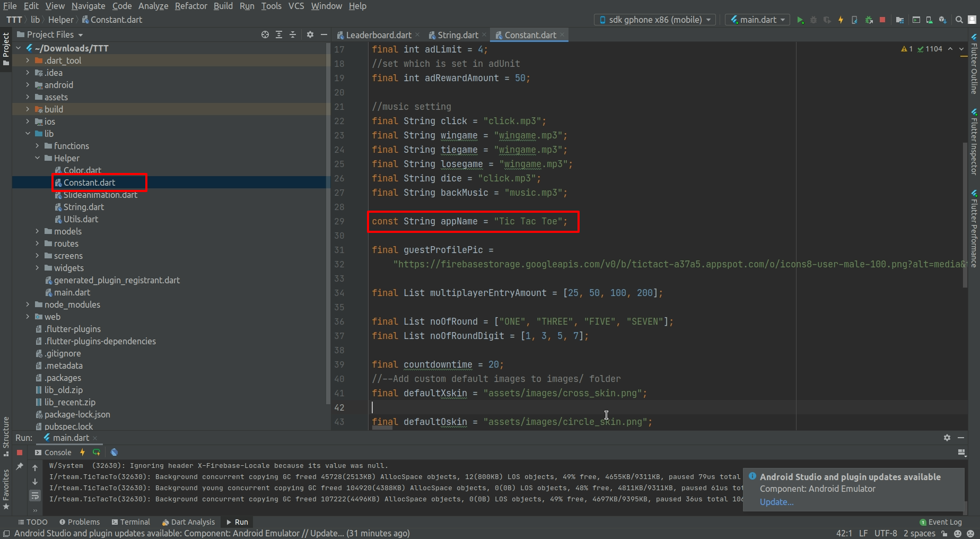Open the Project panel gear settings
The height and width of the screenshot is (539, 980).
[x=310, y=34]
